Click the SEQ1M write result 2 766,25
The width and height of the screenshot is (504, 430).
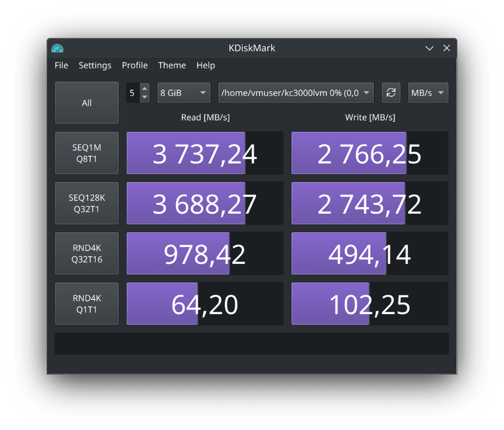click(370, 153)
